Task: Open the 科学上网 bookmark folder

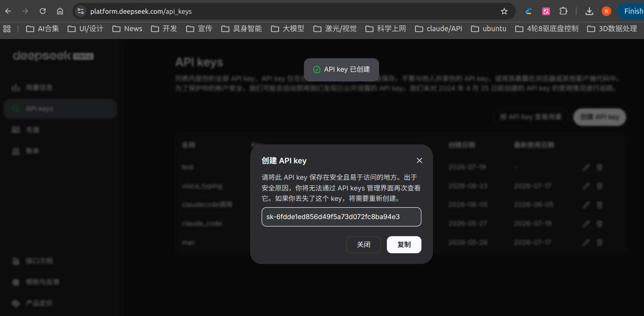Action: click(x=385, y=29)
